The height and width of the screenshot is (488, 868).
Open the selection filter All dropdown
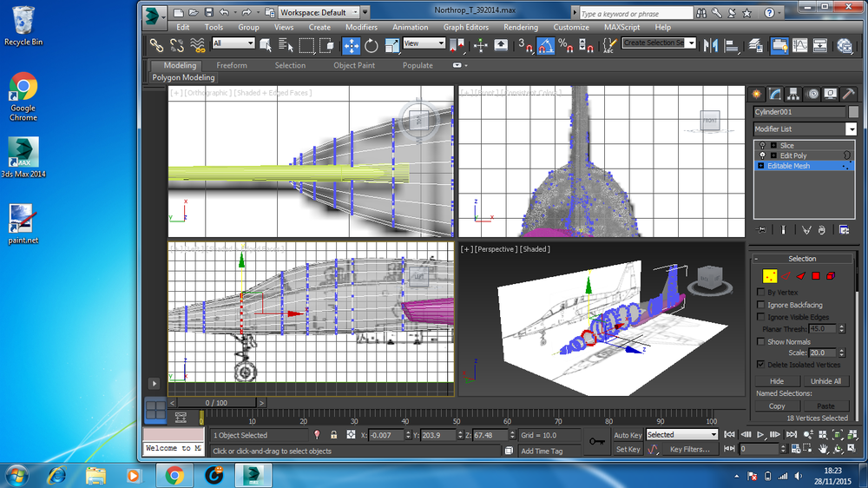click(233, 43)
